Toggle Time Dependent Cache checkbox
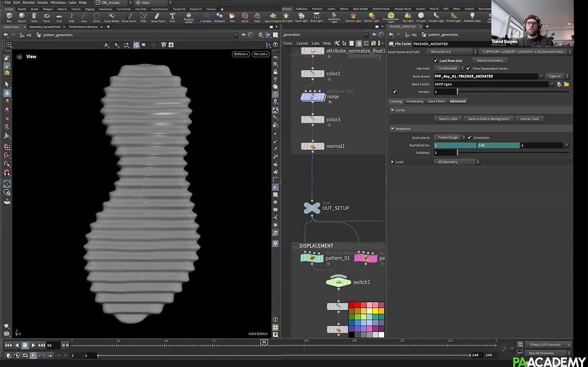The height and width of the screenshot is (367, 588). (468, 69)
